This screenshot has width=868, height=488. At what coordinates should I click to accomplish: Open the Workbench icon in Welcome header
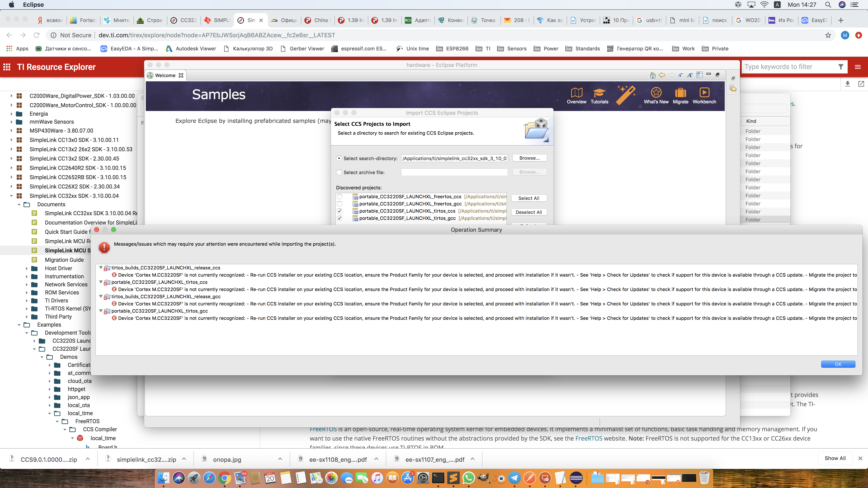[x=704, y=95]
